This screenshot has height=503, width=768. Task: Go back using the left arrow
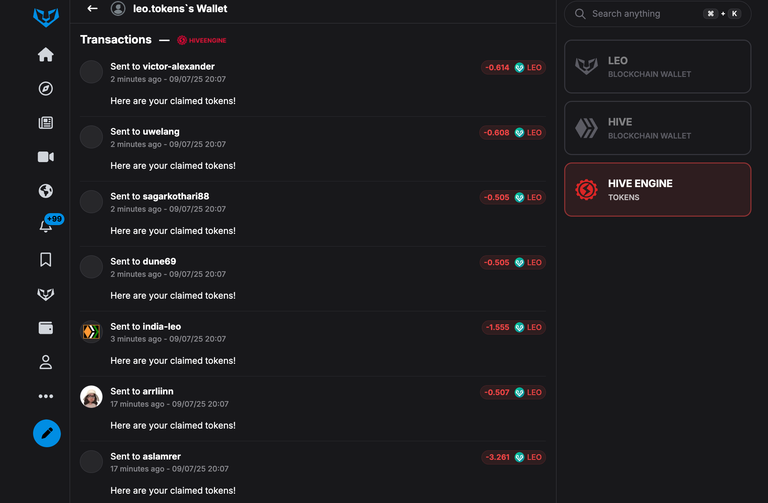click(x=92, y=8)
